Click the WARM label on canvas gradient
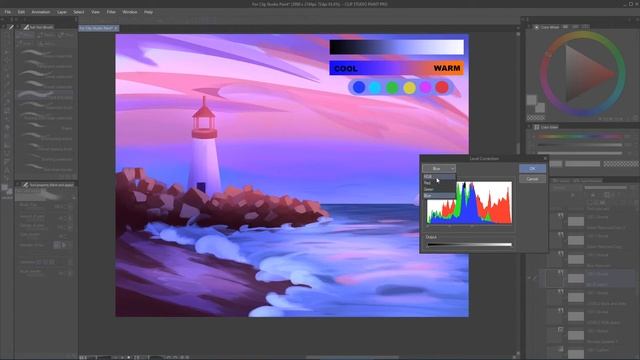Image resolution: width=640 pixels, height=360 pixels. pyautogui.click(x=447, y=68)
